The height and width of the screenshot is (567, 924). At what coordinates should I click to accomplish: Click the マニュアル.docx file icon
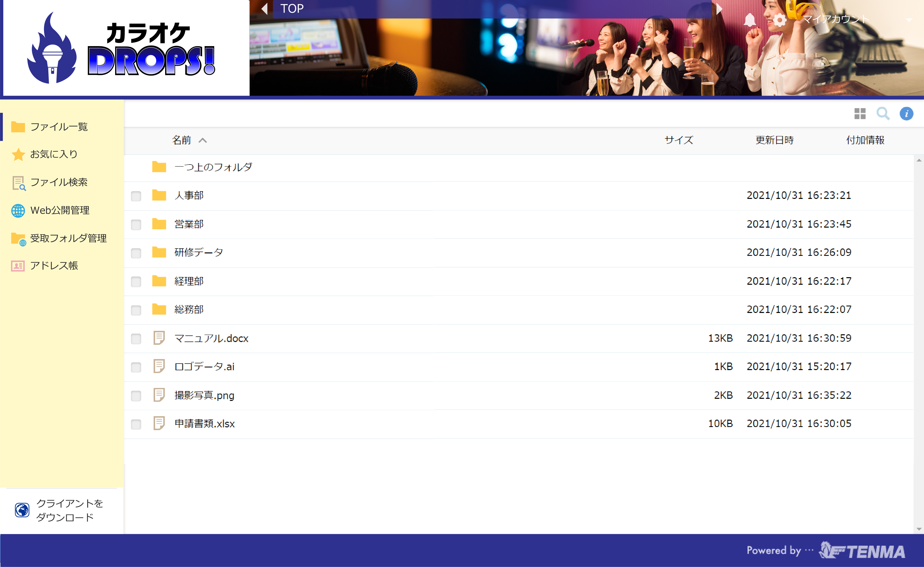159,338
